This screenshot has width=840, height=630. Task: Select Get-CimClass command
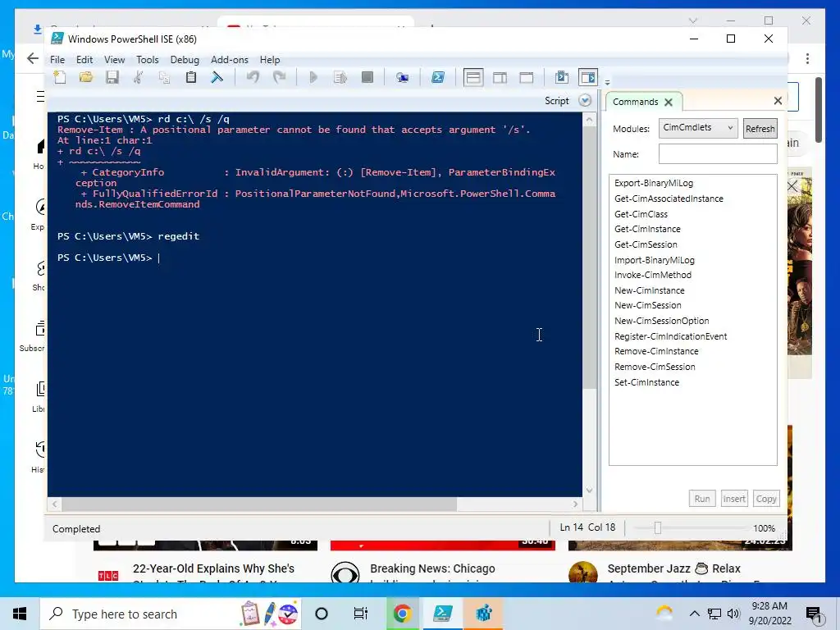641,214
